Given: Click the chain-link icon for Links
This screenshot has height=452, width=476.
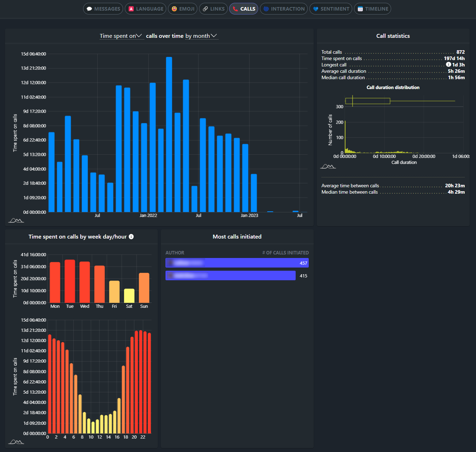Looking at the screenshot, I should coord(205,8).
